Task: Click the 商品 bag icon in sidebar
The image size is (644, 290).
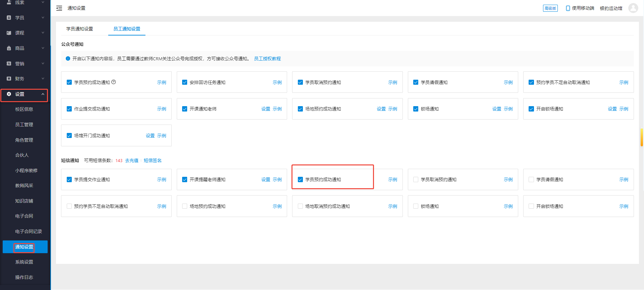Action: coord(9,48)
